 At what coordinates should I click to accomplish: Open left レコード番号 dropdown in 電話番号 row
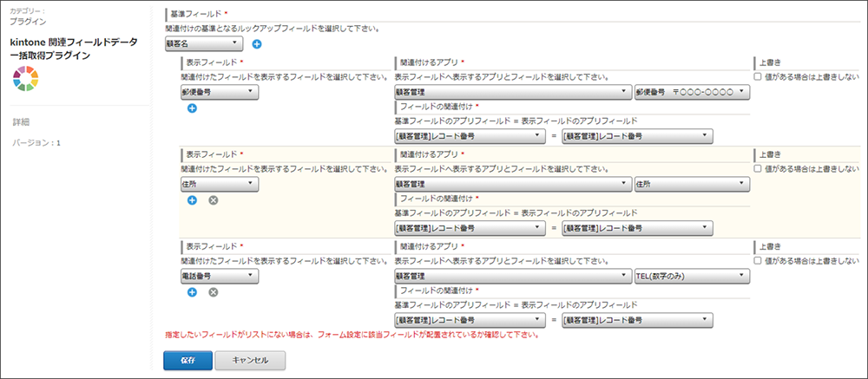point(470,320)
